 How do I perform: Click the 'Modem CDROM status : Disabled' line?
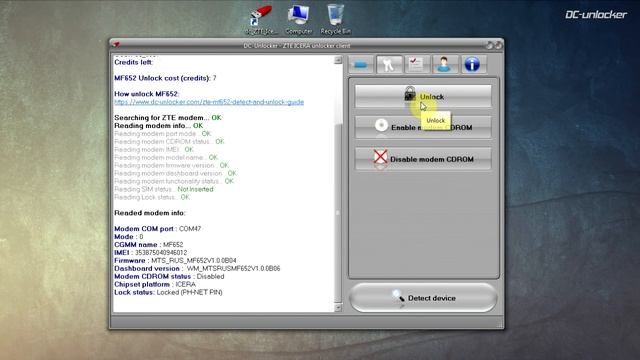point(169,276)
